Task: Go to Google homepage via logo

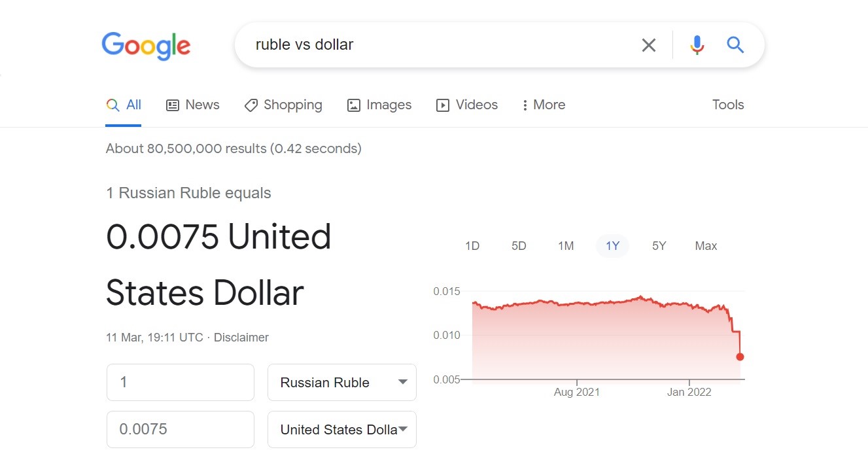Action: (x=146, y=46)
